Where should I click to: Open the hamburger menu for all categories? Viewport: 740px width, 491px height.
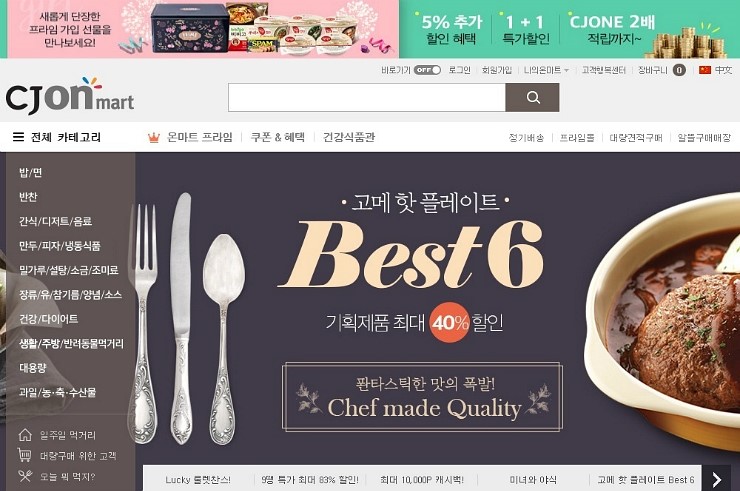point(18,137)
